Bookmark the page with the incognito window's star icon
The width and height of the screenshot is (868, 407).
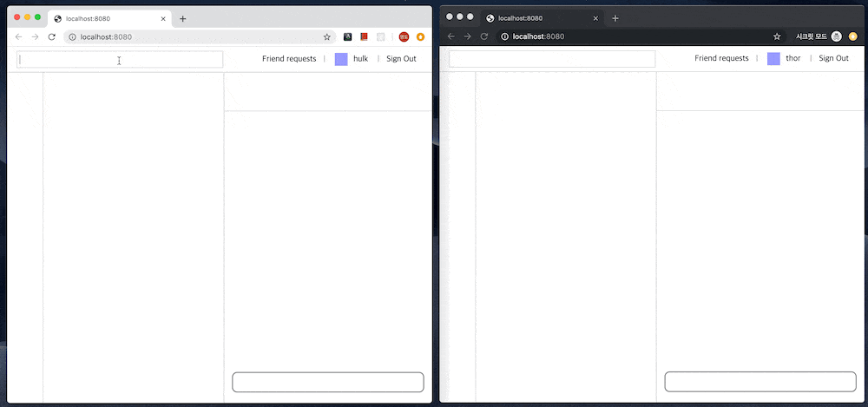[x=777, y=36]
